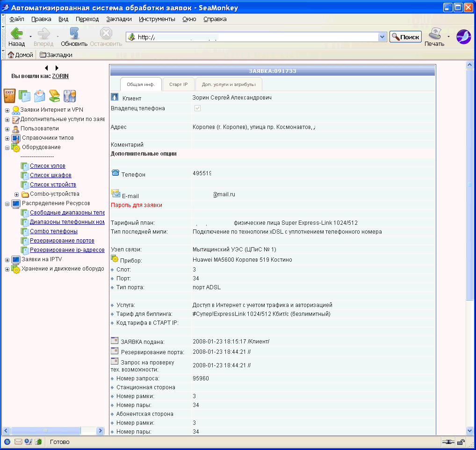The height and width of the screenshot is (450, 476).
Task: Switch to the Старт IP tab
Action: tap(180, 84)
